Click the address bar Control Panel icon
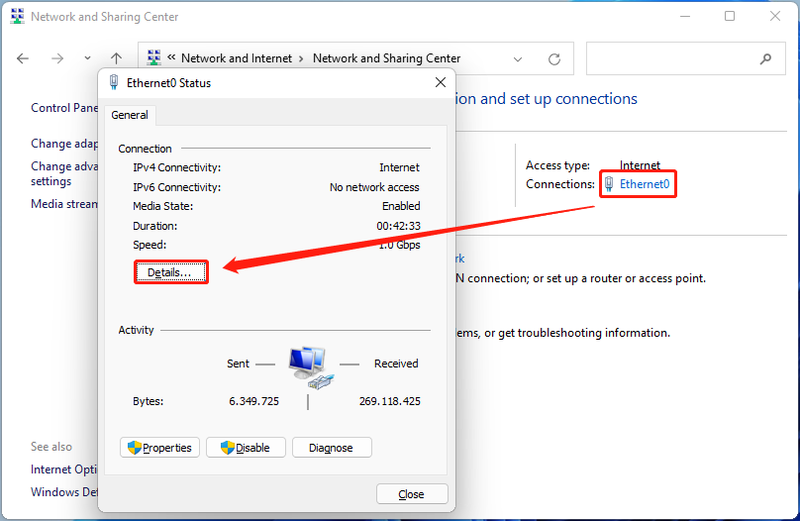The width and height of the screenshot is (800, 521). pos(154,58)
